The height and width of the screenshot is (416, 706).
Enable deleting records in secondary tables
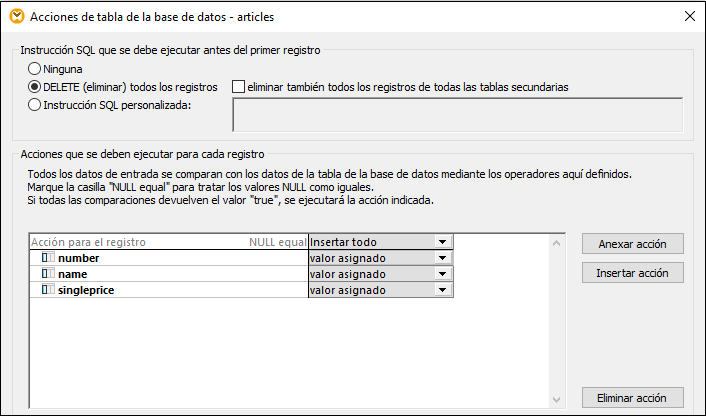click(x=238, y=87)
